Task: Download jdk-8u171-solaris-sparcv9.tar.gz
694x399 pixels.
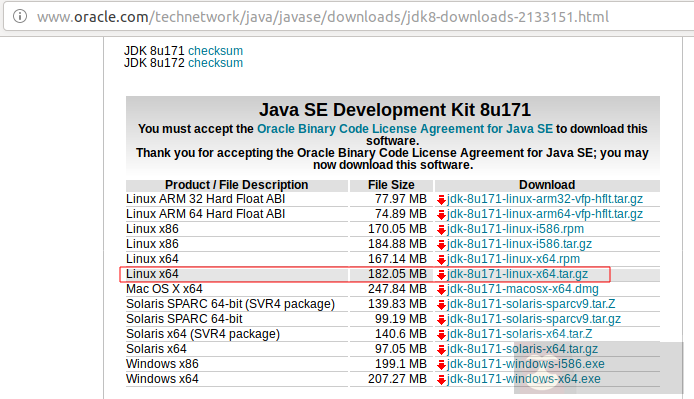Action: tap(534, 319)
